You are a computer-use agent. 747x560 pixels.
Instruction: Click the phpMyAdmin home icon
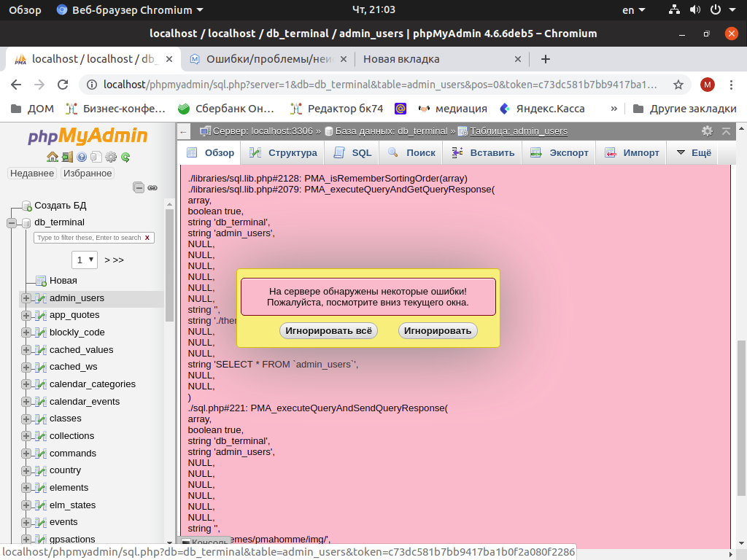click(52, 157)
